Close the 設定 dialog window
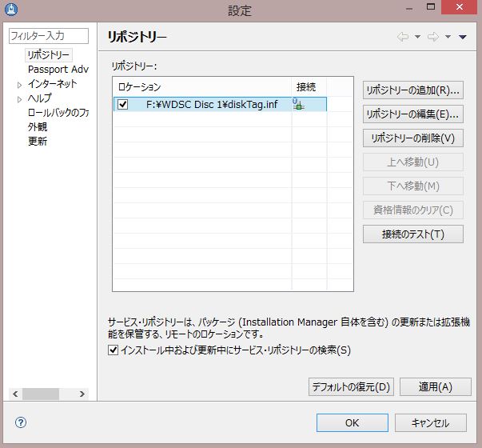 pos(460,7)
